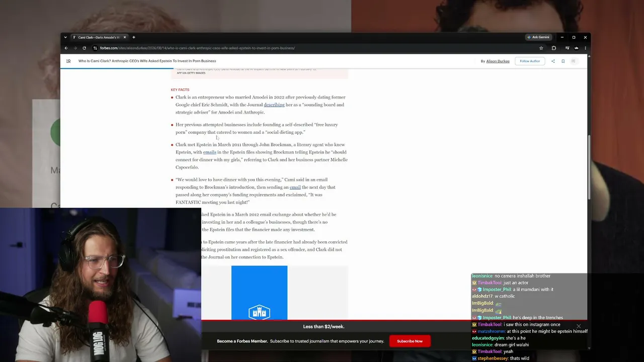
Task: Click the 'Become a Forbes Member.' text
Action: pyautogui.click(x=243, y=341)
